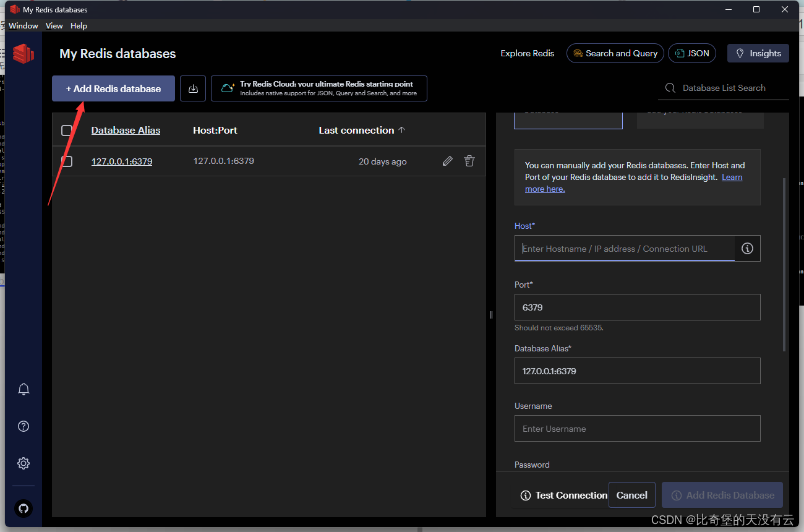Click the '20 days ago' cell
The height and width of the screenshot is (532, 804).
pos(383,161)
